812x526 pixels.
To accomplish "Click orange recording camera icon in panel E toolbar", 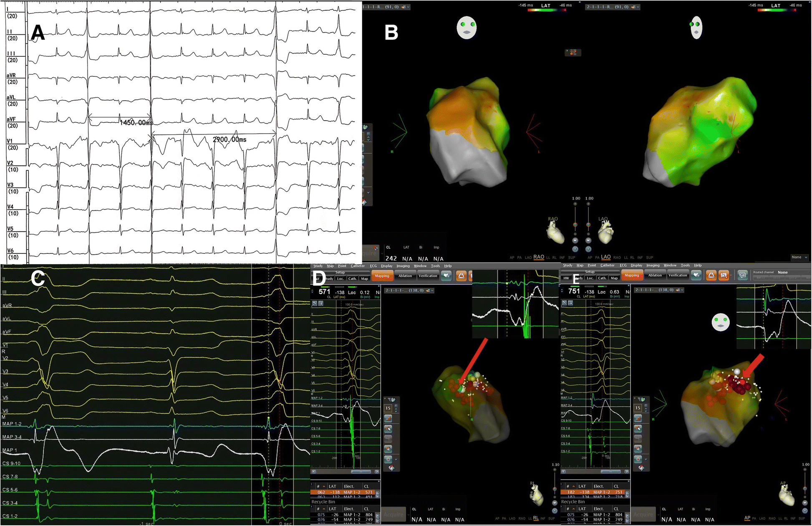I will pos(724,275).
